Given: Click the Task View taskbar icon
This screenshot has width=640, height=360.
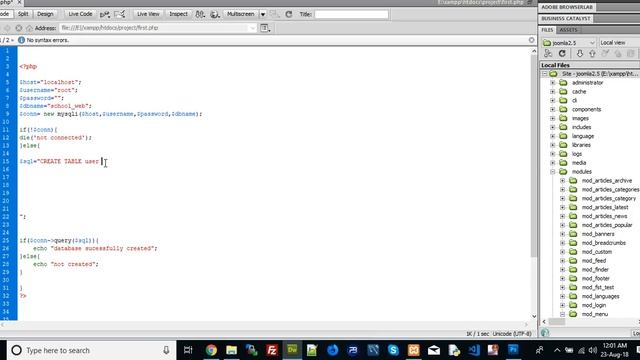Looking at the screenshot, I should pyautogui.click(x=188, y=350).
